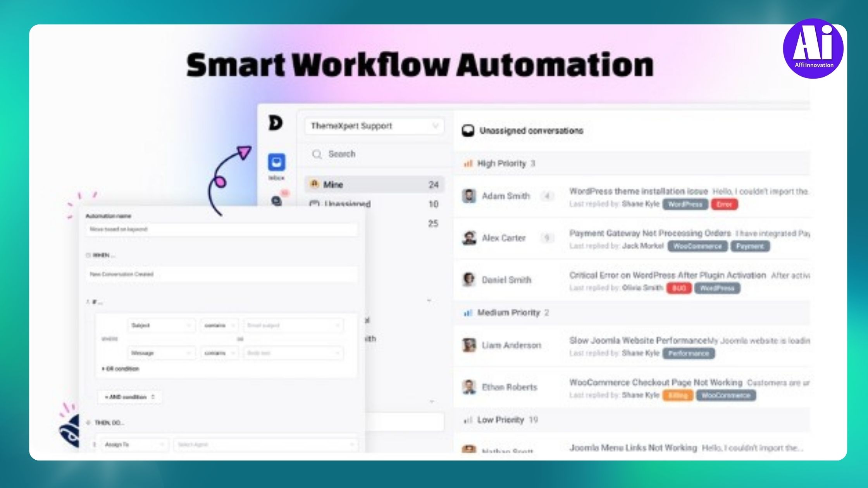The height and width of the screenshot is (488, 868).
Task: Open the blue Inbox icon
Action: (x=276, y=162)
